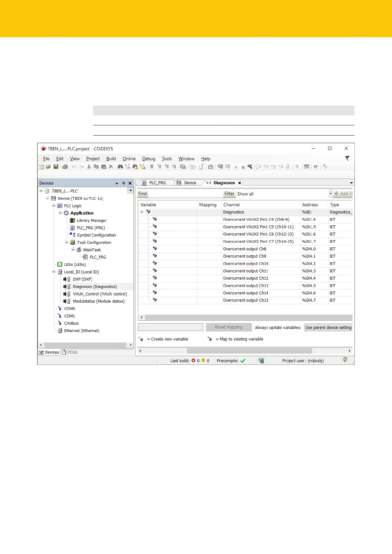
Task: Collapse the Device (TBEN-Lx-PLC-1x) node
Action: pos(47,198)
